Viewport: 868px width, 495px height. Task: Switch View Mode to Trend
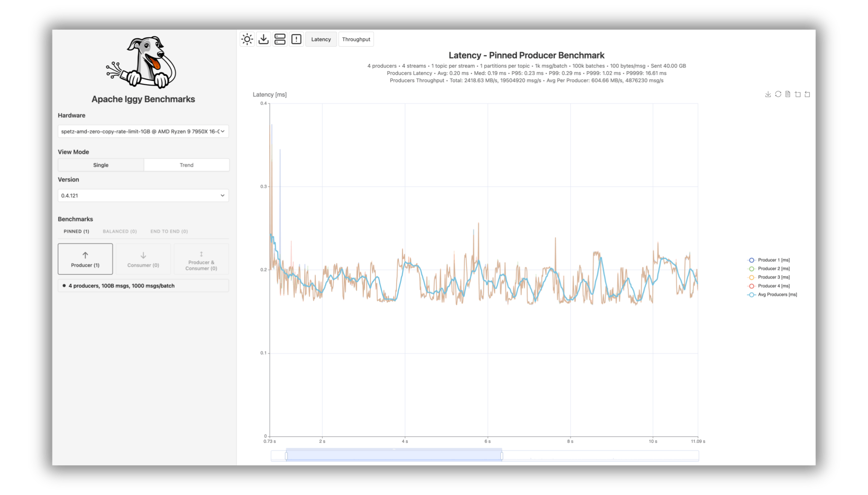(186, 165)
